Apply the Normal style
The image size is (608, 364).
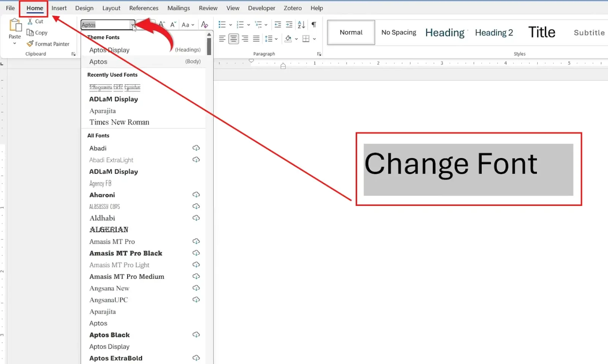[x=351, y=32]
